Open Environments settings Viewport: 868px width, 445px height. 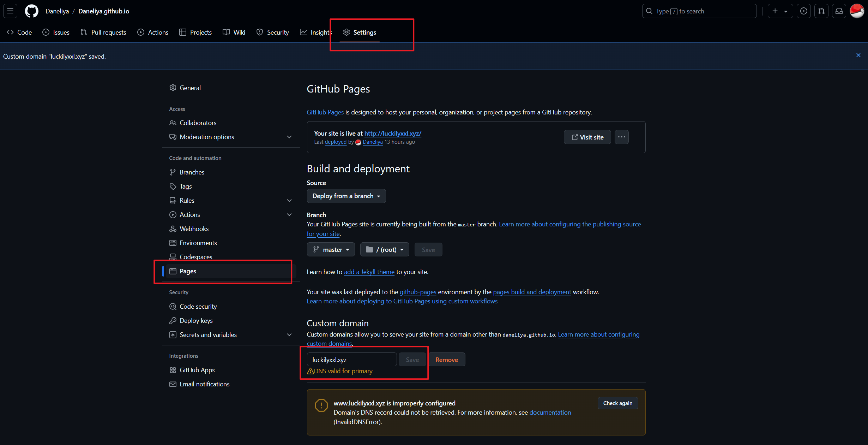point(231,243)
